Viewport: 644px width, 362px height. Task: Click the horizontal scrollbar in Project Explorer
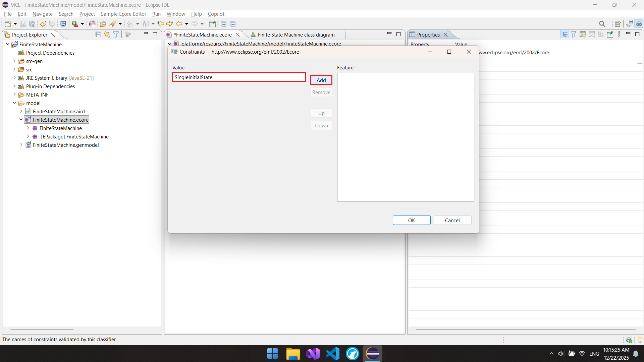click(42, 330)
